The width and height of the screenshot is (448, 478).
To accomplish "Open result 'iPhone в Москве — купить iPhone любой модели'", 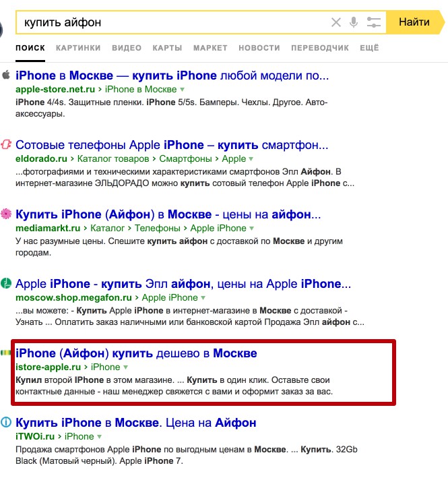I will point(172,76).
